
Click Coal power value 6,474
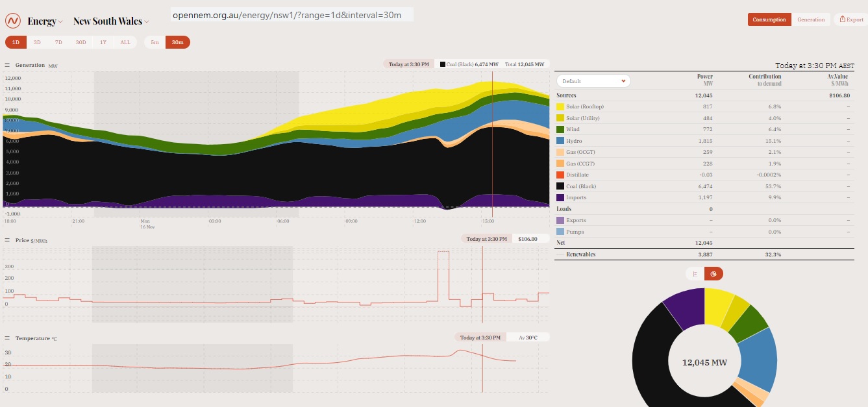(x=704, y=186)
